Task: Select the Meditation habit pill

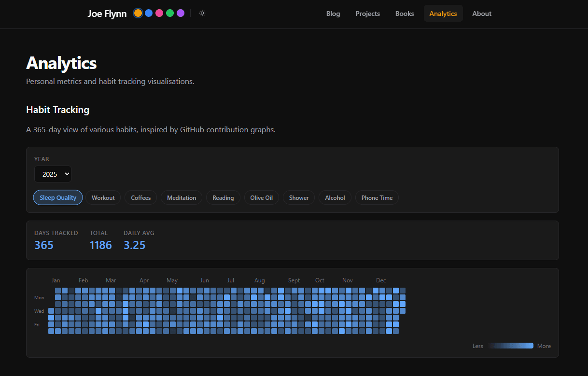Action: (x=182, y=197)
